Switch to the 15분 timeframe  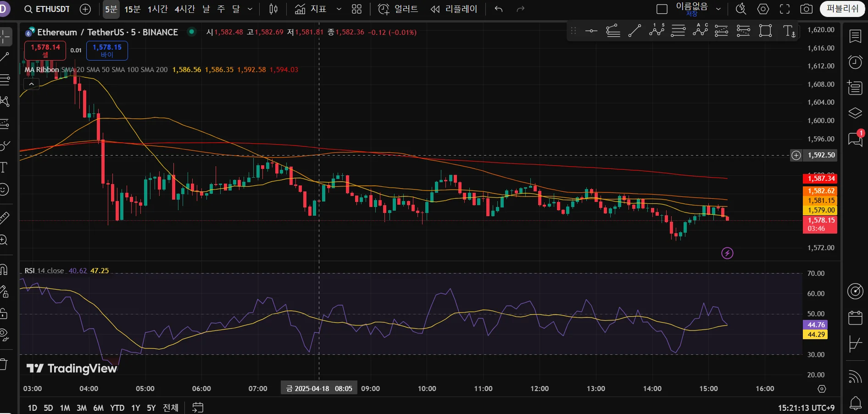tap(132, 9)
